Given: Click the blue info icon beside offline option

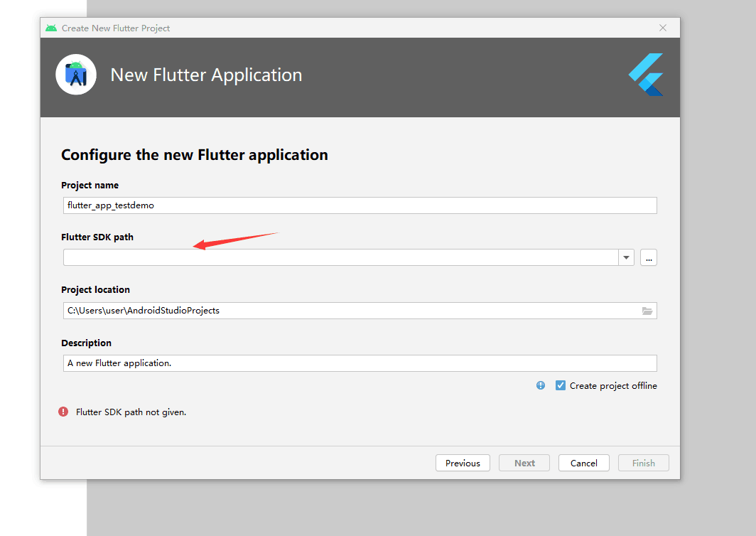Looking at the screenshot, I should point(541,385).
